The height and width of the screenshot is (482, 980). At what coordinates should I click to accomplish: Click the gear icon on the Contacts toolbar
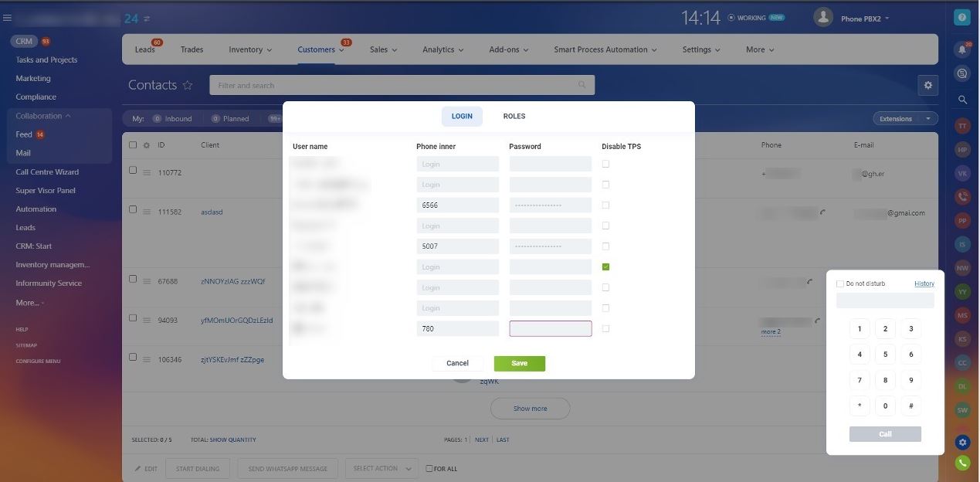tap(928, 85)
